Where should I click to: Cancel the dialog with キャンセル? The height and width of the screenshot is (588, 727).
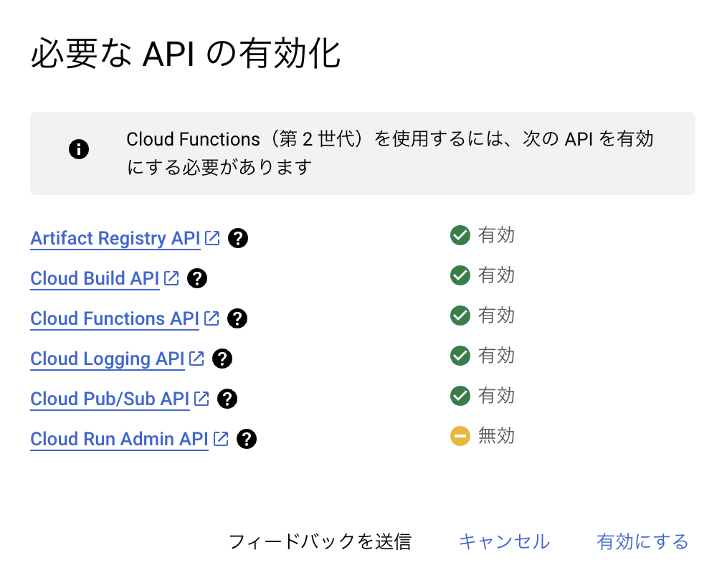pos(505,541)
